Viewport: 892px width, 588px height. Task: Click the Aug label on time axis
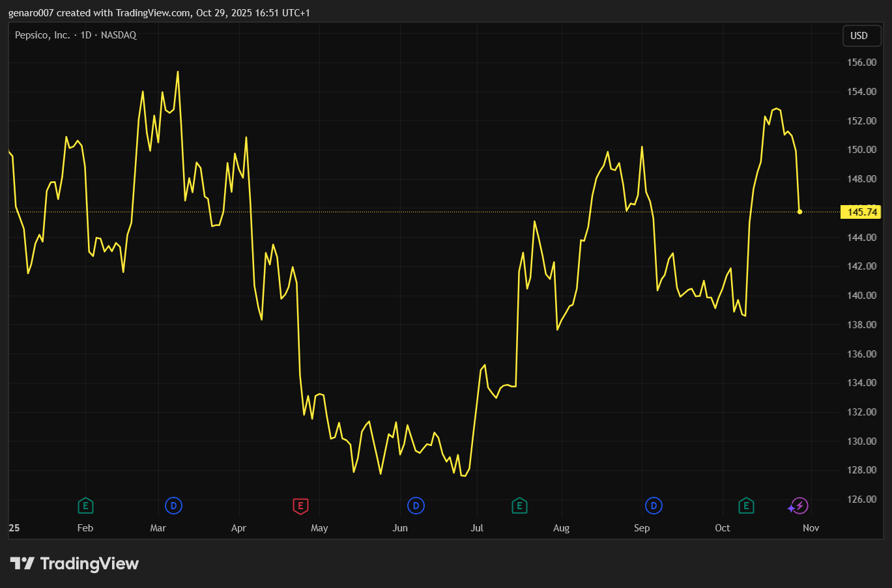[x=561, y=528]
